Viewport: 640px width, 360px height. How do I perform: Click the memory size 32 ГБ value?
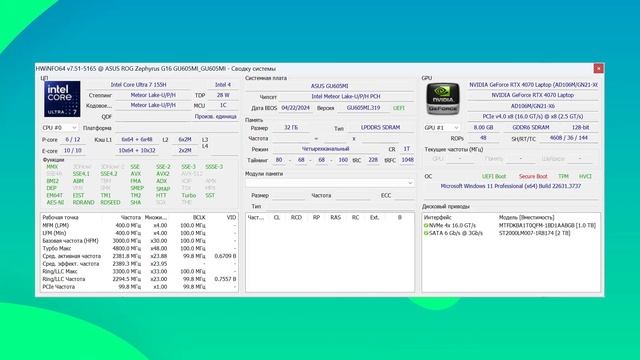291,128
